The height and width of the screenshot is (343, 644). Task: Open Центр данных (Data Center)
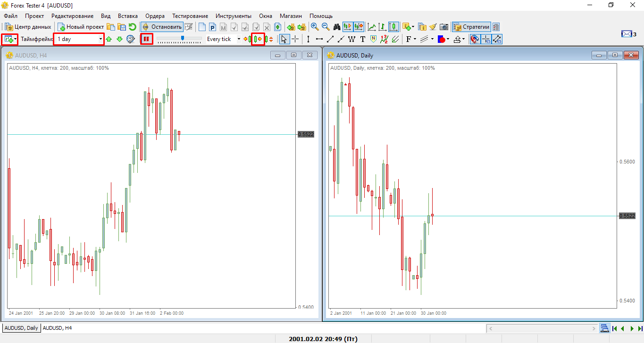click(28, 27)
